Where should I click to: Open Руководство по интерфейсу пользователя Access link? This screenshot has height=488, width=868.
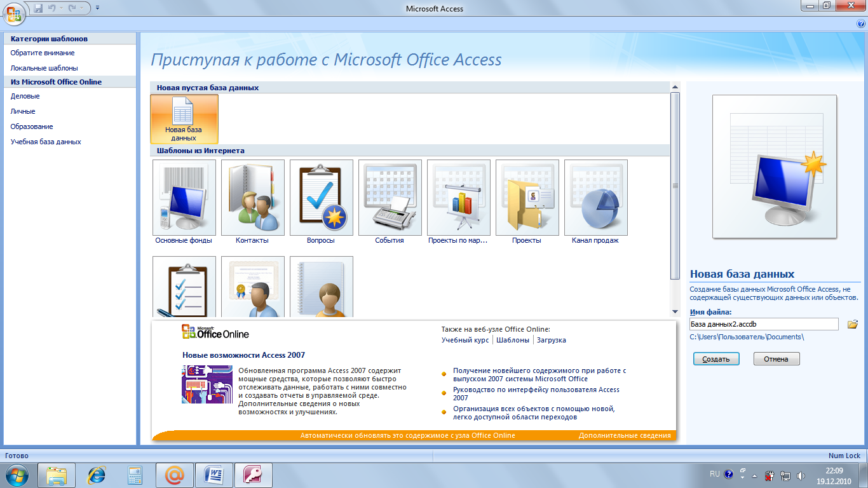pos(536,393)
